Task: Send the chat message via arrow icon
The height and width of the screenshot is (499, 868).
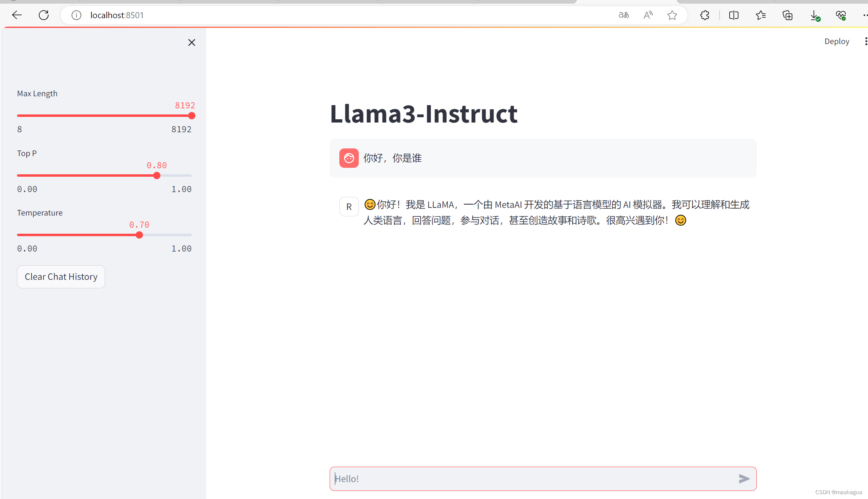Action: point(744,479)
